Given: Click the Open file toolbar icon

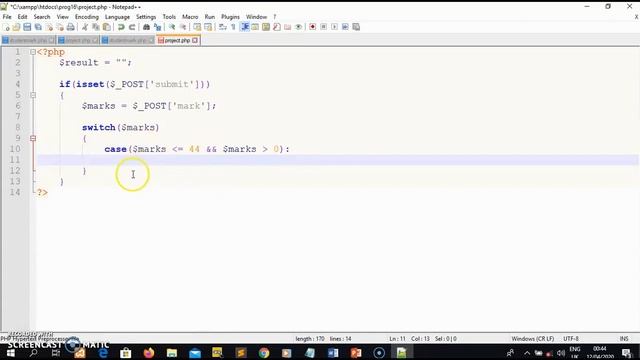Looking at the screenshot, I should tap(16, 27).
